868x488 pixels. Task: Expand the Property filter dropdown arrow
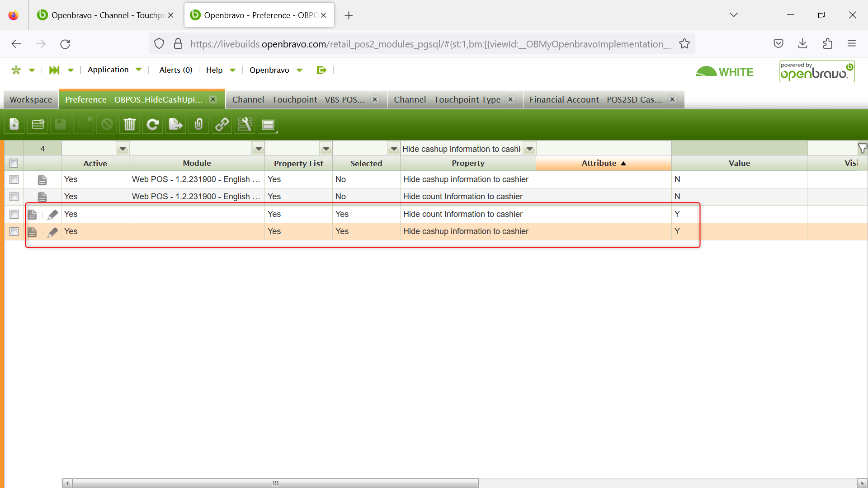pyautogui.click(x=529, y=149)
